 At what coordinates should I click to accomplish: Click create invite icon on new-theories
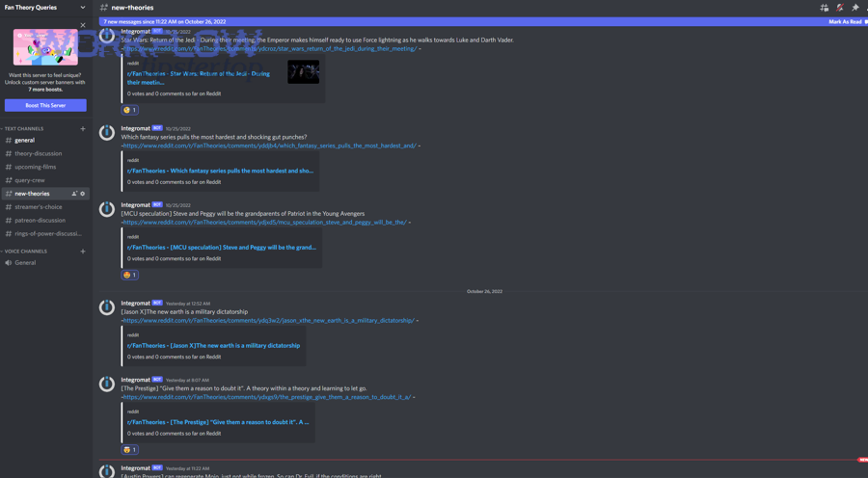point(74,194)
